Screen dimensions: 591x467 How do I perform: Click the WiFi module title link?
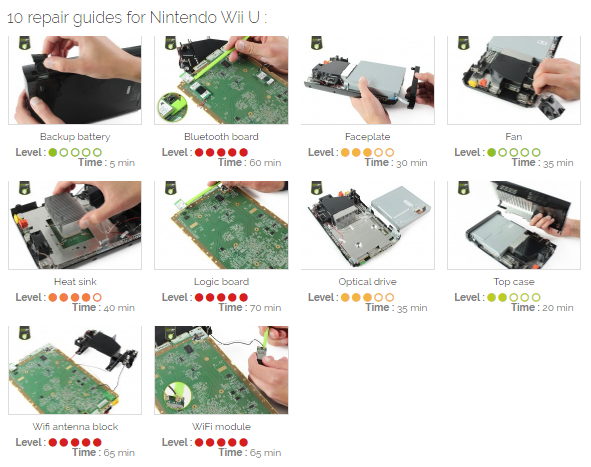tap(221, 427)
